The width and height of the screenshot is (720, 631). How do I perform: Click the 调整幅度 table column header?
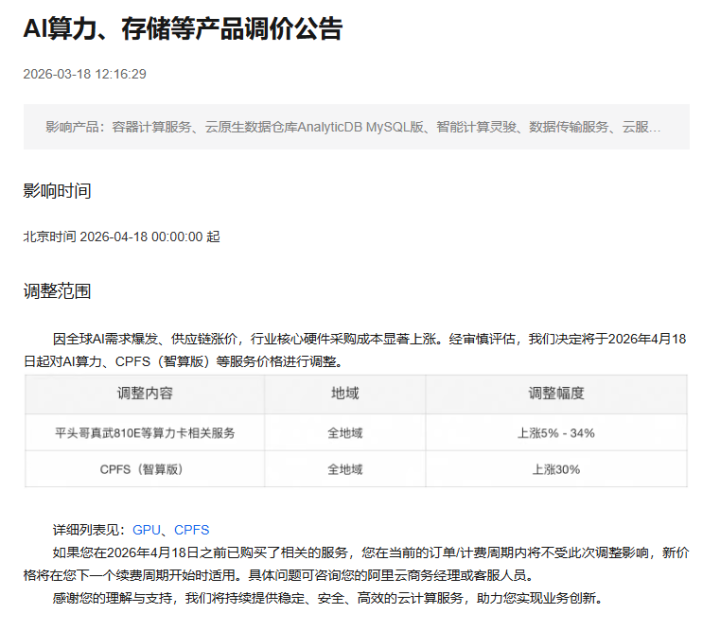(556, 394)
